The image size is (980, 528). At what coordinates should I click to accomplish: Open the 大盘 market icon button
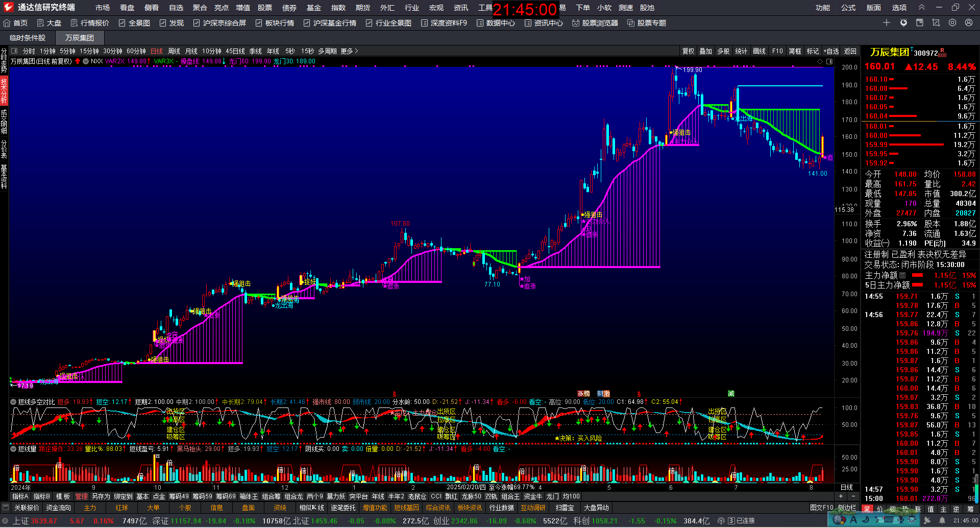40,23
